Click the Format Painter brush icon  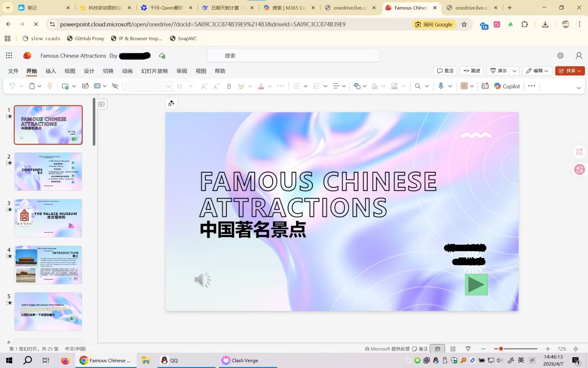[50, 86]
